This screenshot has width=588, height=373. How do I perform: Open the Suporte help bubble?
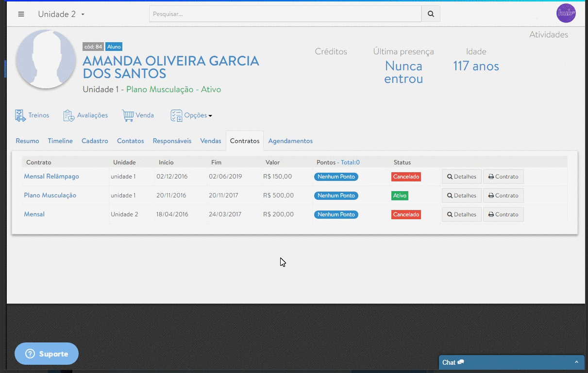(x=46, y=354)
